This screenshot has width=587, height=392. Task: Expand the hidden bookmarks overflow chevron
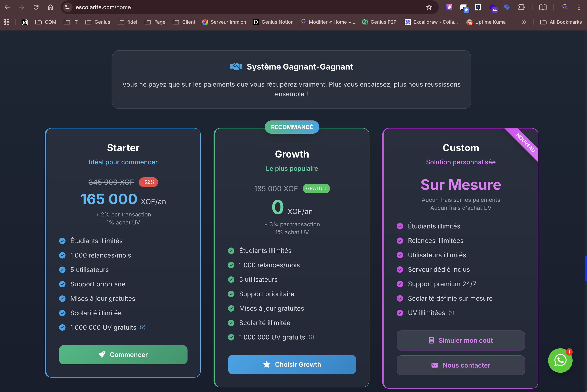pos(524,22)
